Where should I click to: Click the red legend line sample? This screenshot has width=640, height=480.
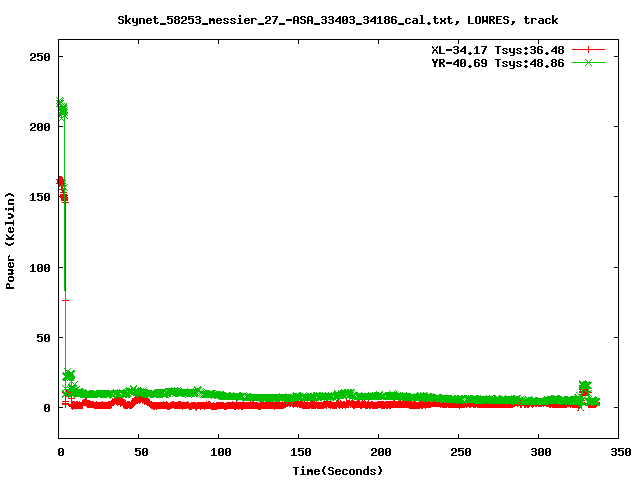[x=588, y=50]
